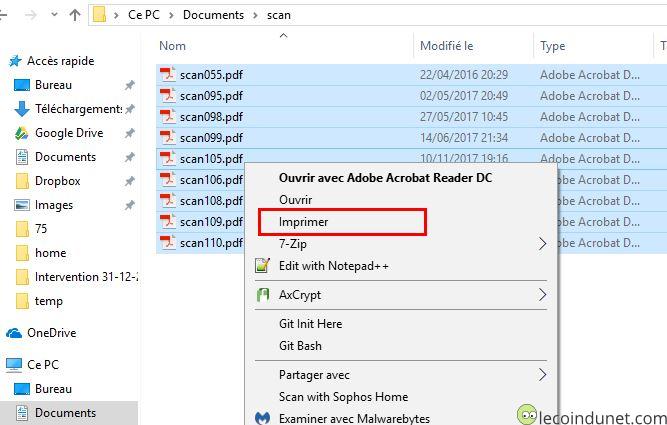The image size is (667, 425).
Task: Expand the 7-Zip submenu arrow
Action: click(542, 244)
